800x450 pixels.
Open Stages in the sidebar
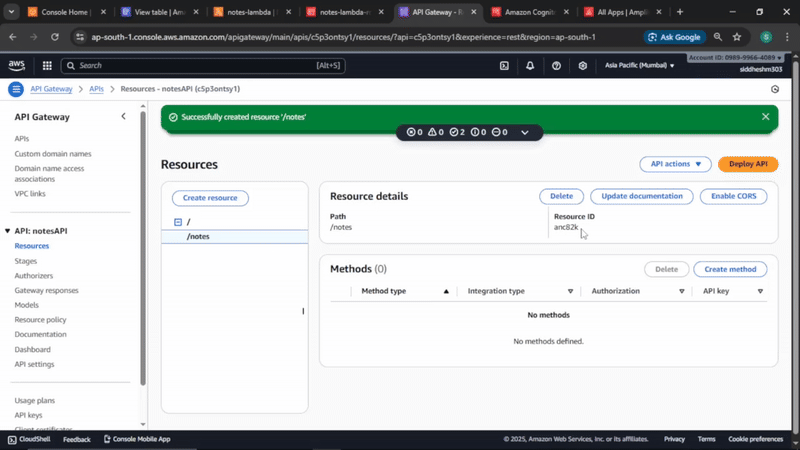coord(26,261)
